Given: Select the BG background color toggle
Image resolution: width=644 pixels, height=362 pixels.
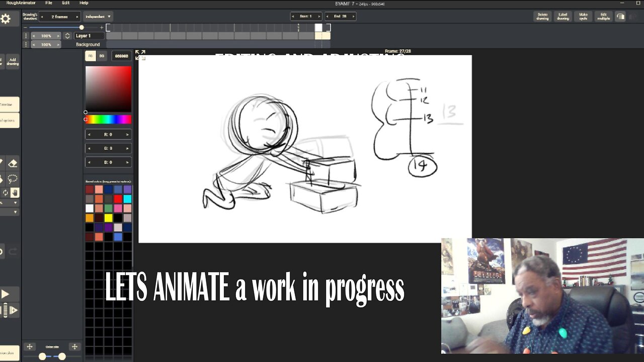Looking at the screenshot, I should pyautogui.click(x=102, y=56).
